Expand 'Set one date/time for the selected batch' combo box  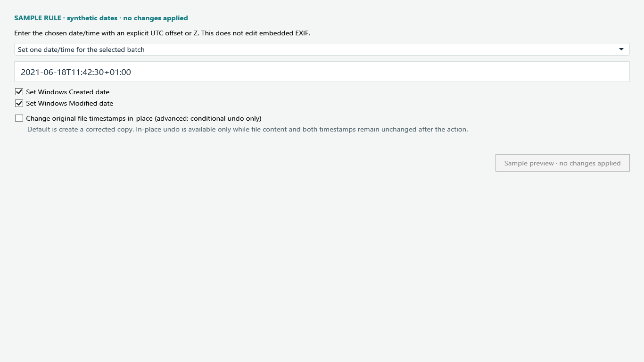pos(322,49)
